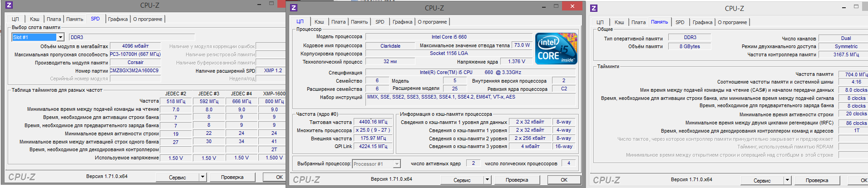
Task: Open Графика tab in SPD window
Action: point(118,19)
